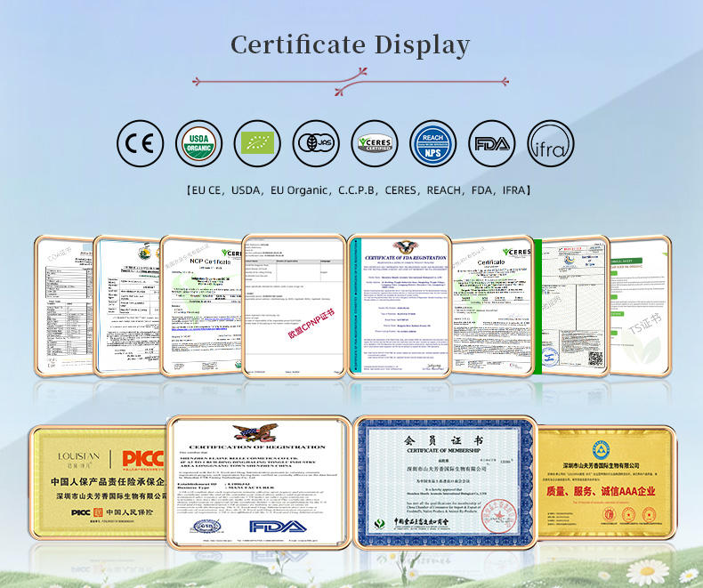Click the EU Organic green leaf badge
Viewport: 703px width, 588px height.
tap(257, 143)
